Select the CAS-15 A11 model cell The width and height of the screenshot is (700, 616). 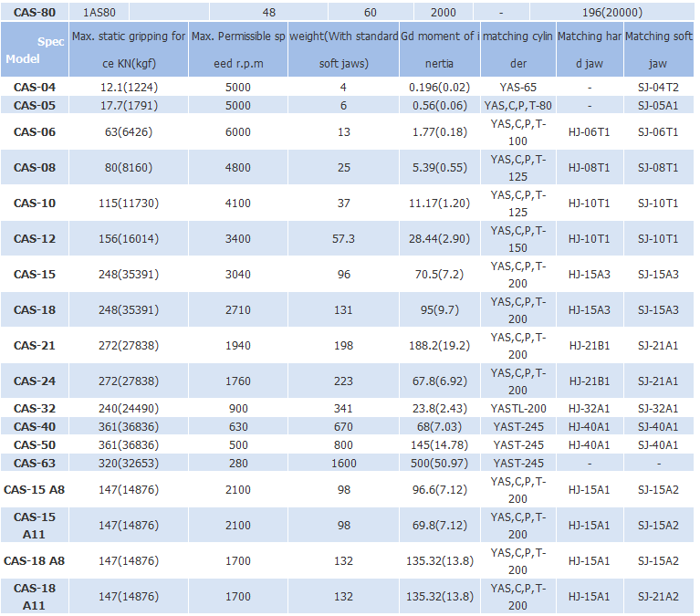(35, 526)
